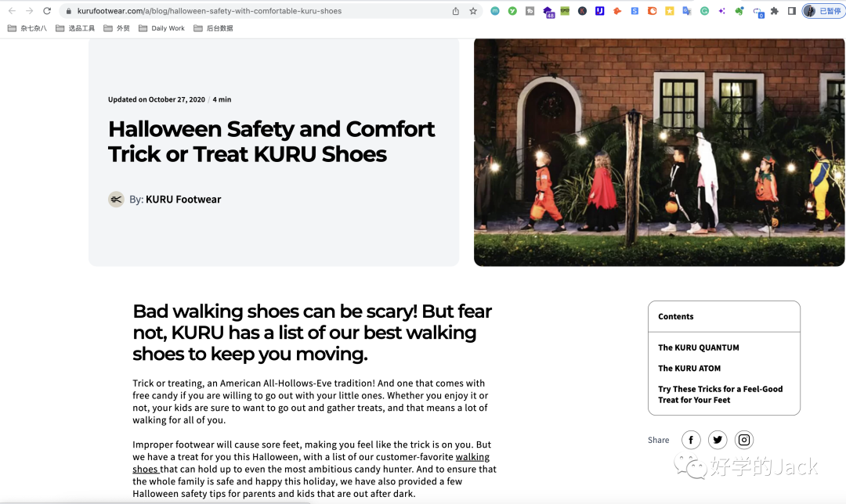The height and width of the screenshot is (504, 846).
Task: Click the browser forward arrow
Action: click(x=29, y=11)
